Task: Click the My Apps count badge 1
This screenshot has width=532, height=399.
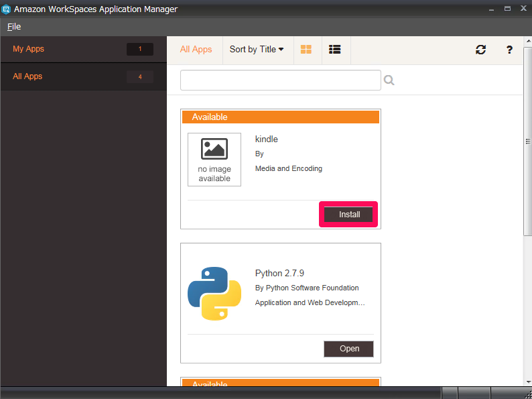Action: (x=140, y=49)
